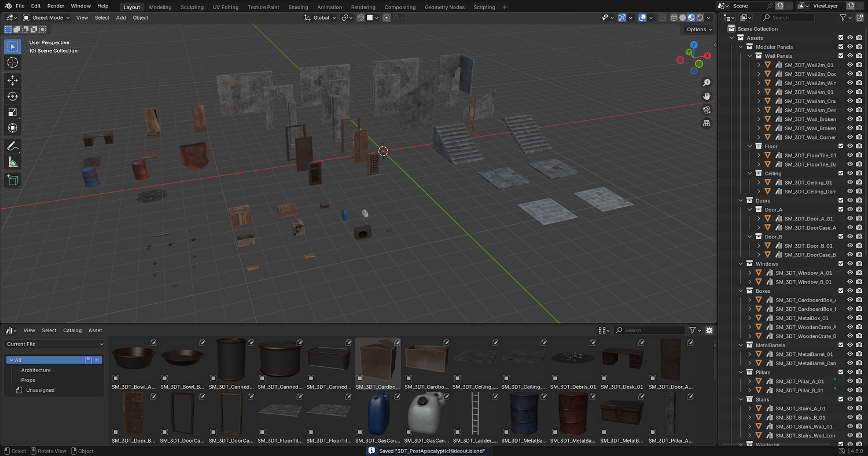Viewport: 868px width, 456px height.
Task: Open the viewport Add menu
Action: pos(121,18)
